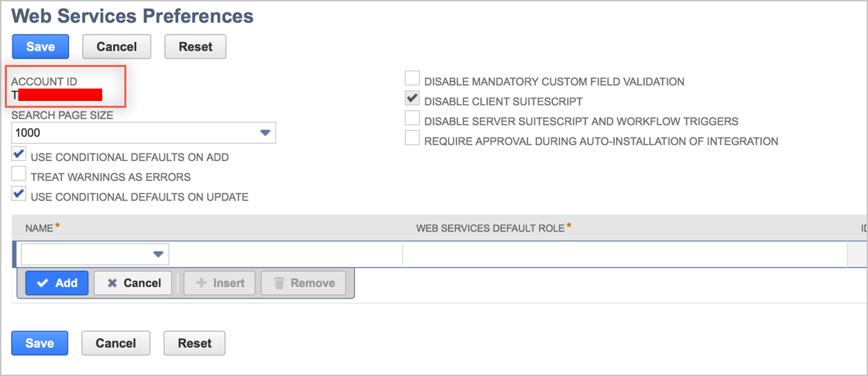Uncheck Use Conditional Defaults on Add
Viewport: 868px width, 376px height.
(x=19, y=155)
